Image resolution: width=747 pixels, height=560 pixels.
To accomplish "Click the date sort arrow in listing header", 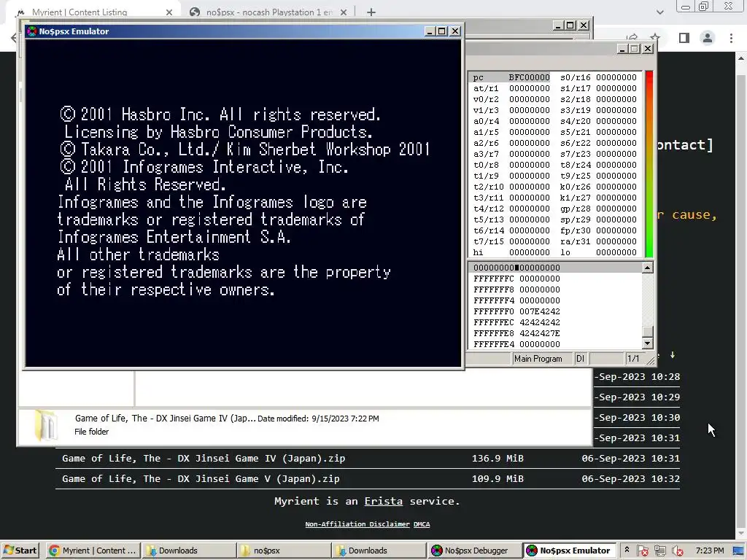I will (x=672, y=355).
